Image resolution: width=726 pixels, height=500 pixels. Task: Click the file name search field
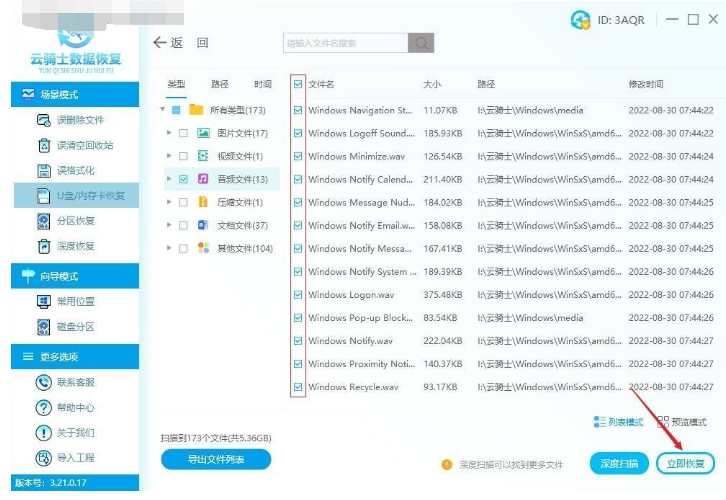point(345,43)
